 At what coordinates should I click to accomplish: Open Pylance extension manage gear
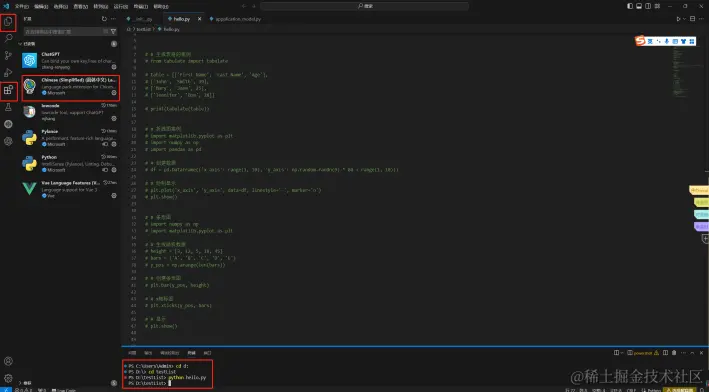point(114,144)
